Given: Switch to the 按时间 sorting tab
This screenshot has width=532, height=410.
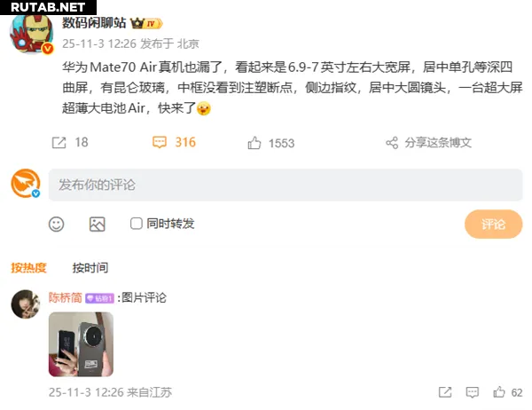Looking at the screenshot, I should [x=90, y=268].
